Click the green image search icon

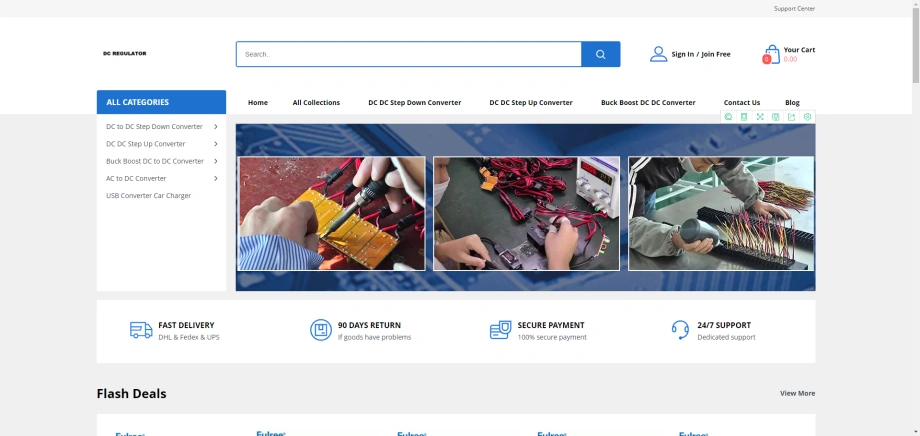[728, 117]
